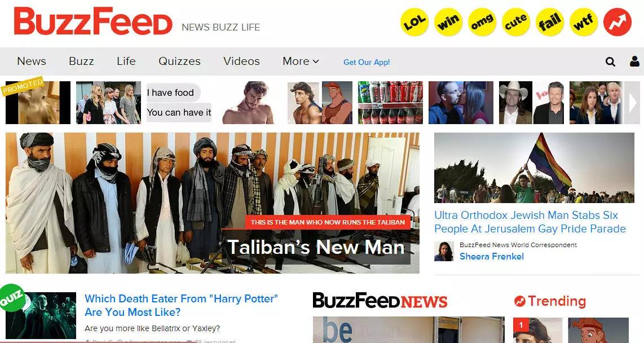
Task: Click the BuzzFeed logo
Action: 93,21
